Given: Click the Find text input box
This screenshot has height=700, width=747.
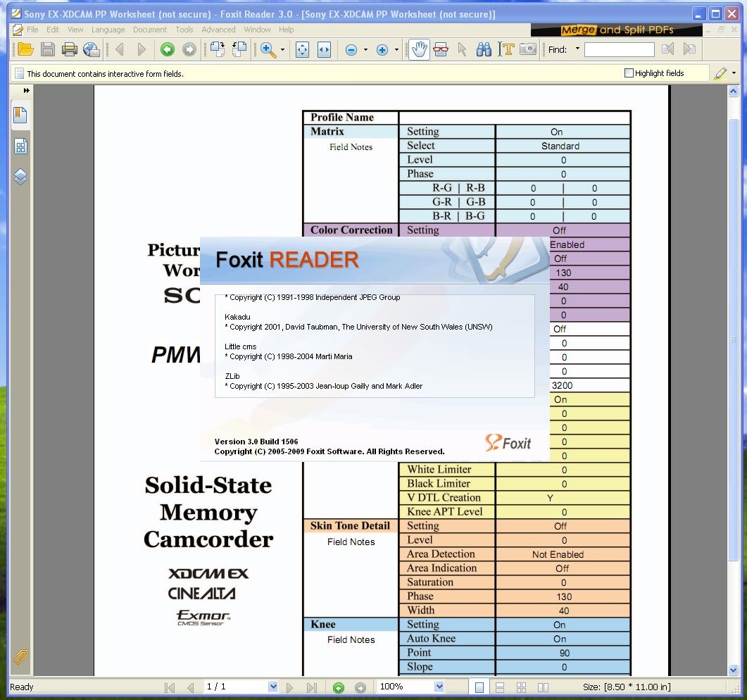Looking at the screenshot, I should pos(620,49).
